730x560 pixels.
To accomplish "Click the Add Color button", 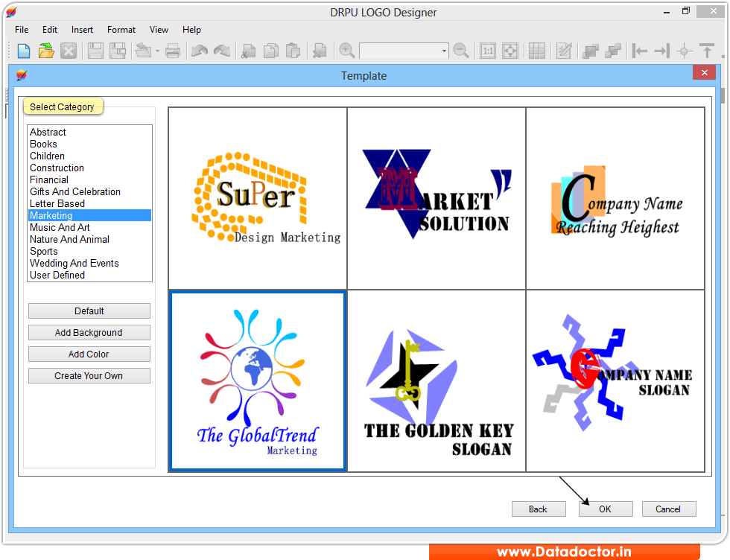I will coord(89,354).
